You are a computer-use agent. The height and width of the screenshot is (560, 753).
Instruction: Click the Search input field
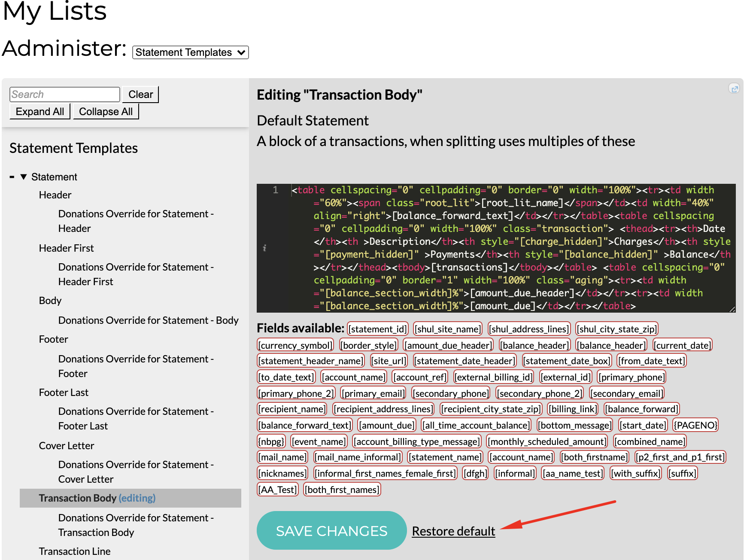pyautogui.click(x=64, y=94)
